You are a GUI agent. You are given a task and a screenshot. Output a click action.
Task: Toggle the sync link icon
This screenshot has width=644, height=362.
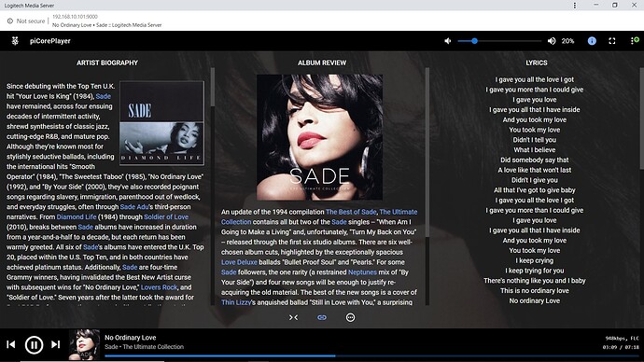[x=322, y=317]
